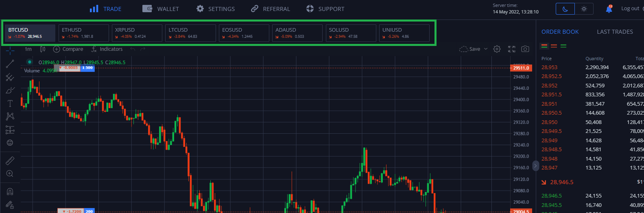Expand the Save layout dropdown arrow
Viewport: 644px width, 213px height.
(486, 49)
